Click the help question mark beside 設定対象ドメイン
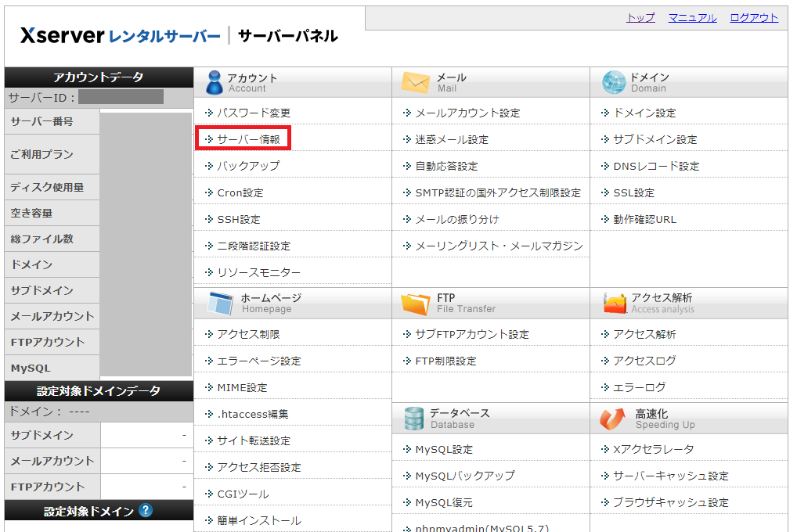Screen dimensions: 797x532 [x=146, y=510]
